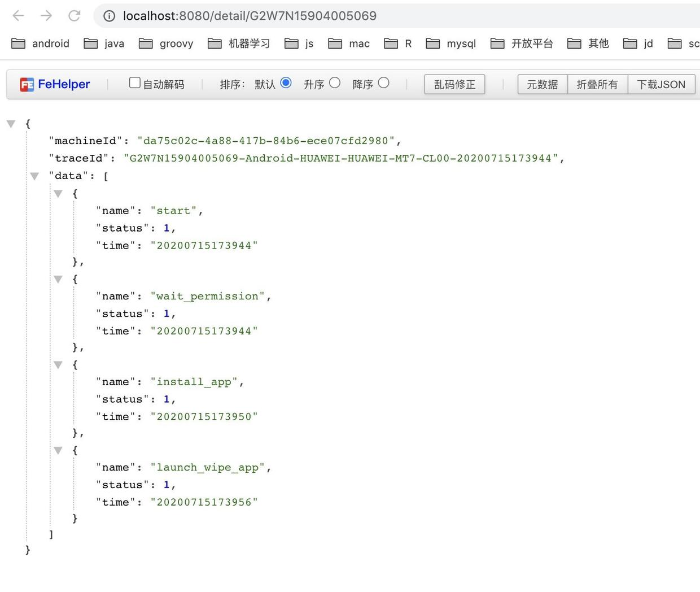Open the groovy bookmark folder

click(166, 43)
